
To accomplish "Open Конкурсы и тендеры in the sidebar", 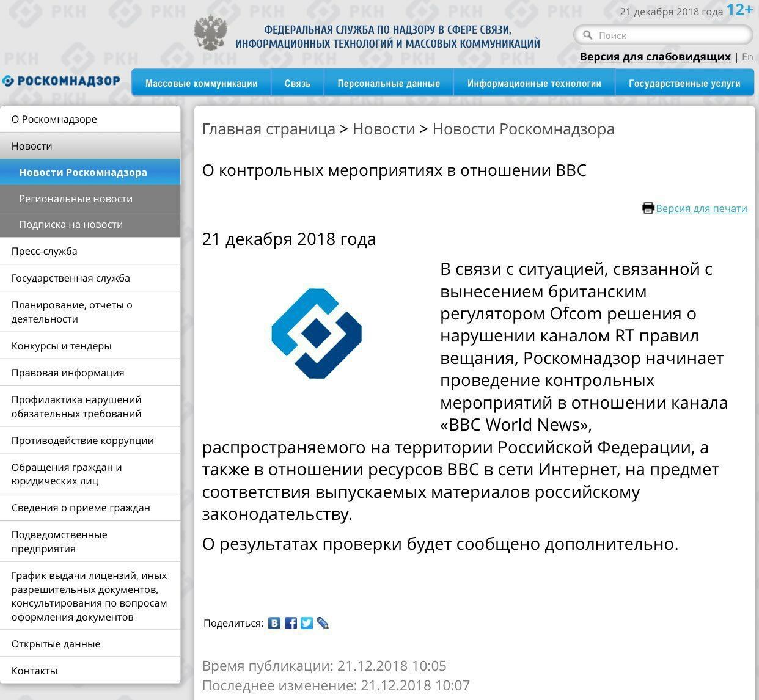I will [x=90, y=346].
